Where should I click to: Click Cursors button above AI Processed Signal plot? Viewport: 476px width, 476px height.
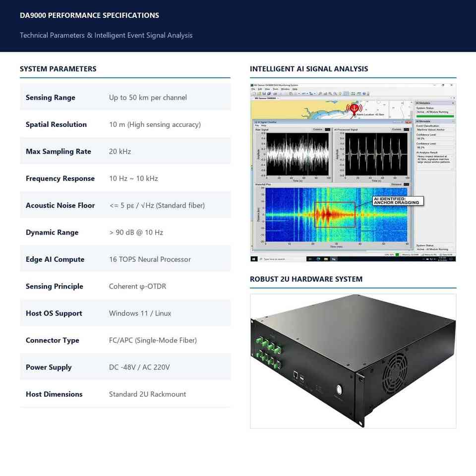point(397,129)
